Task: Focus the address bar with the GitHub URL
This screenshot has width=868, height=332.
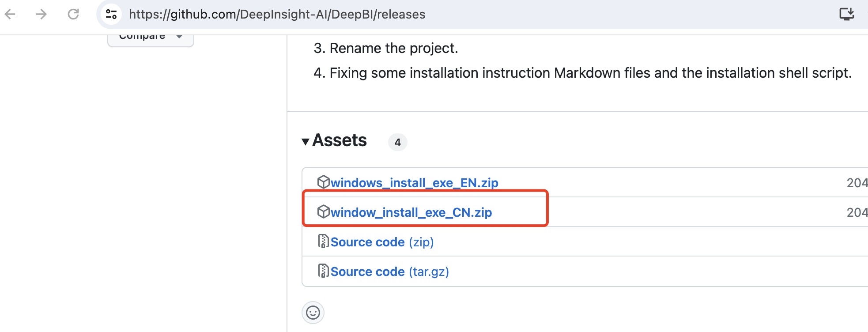Action: 277,15
